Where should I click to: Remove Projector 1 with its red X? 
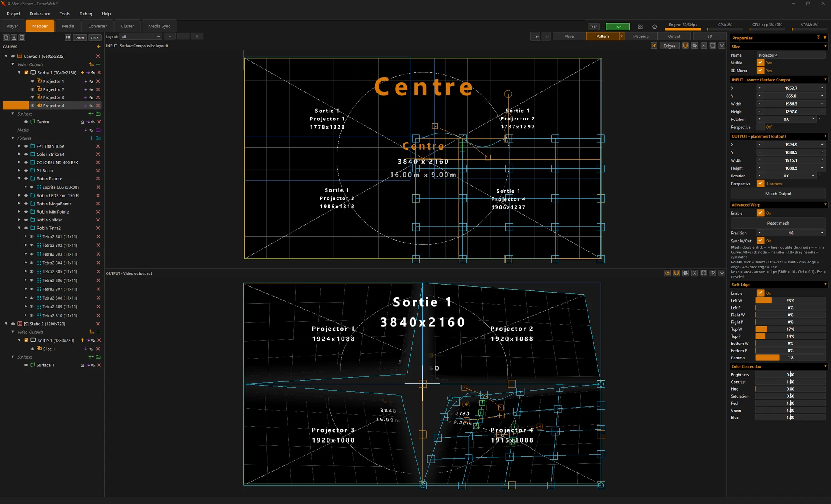[98, 81]
